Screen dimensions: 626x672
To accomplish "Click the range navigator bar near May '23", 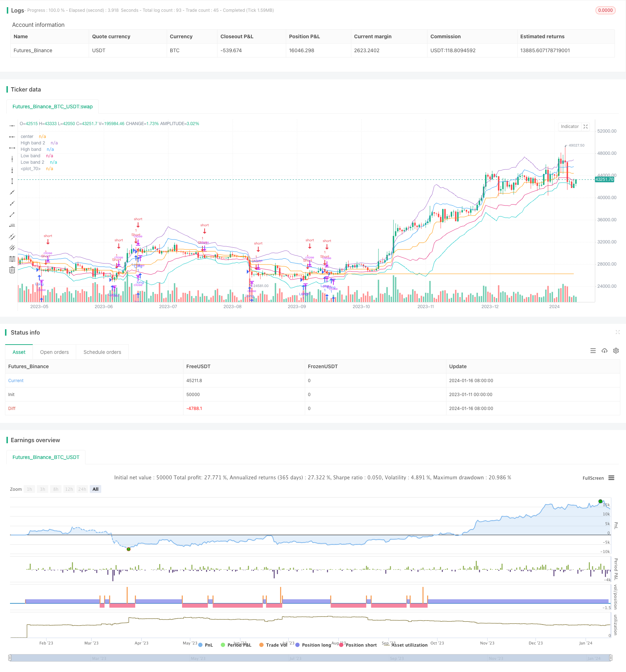I will pyautogui.click(x=198, y=658).
